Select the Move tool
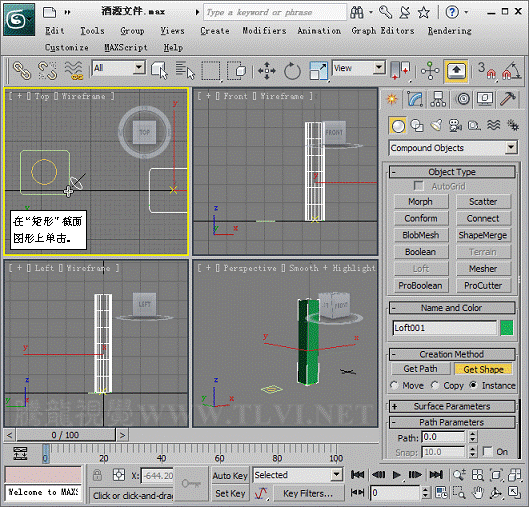 click(267, 71)
